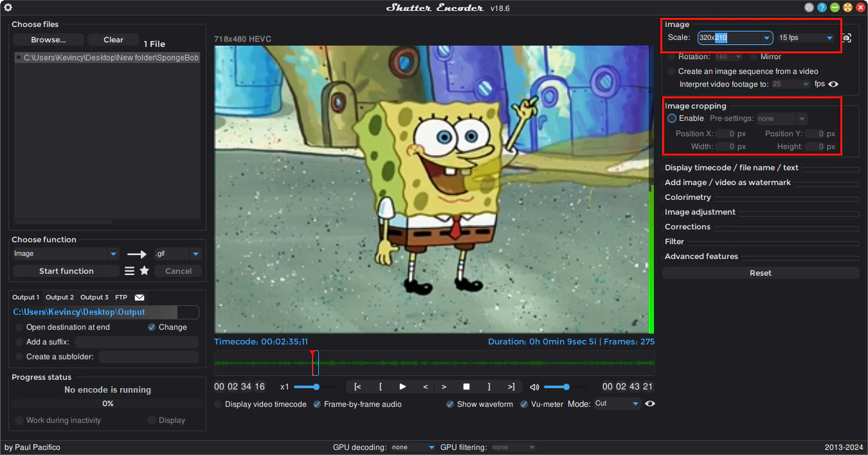The height and width of the screenshot is (455, 868).
Task: Toggle Show waveform checkbox
Action: pos(450,404)
